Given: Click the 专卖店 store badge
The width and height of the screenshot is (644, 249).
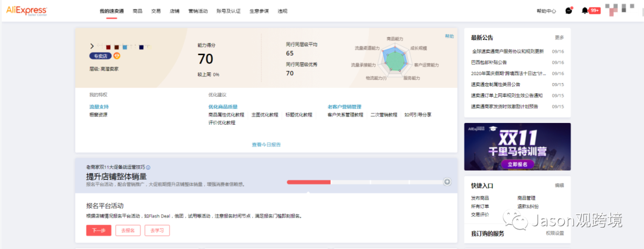Looking at the screenshot, I should coord(100,56).
